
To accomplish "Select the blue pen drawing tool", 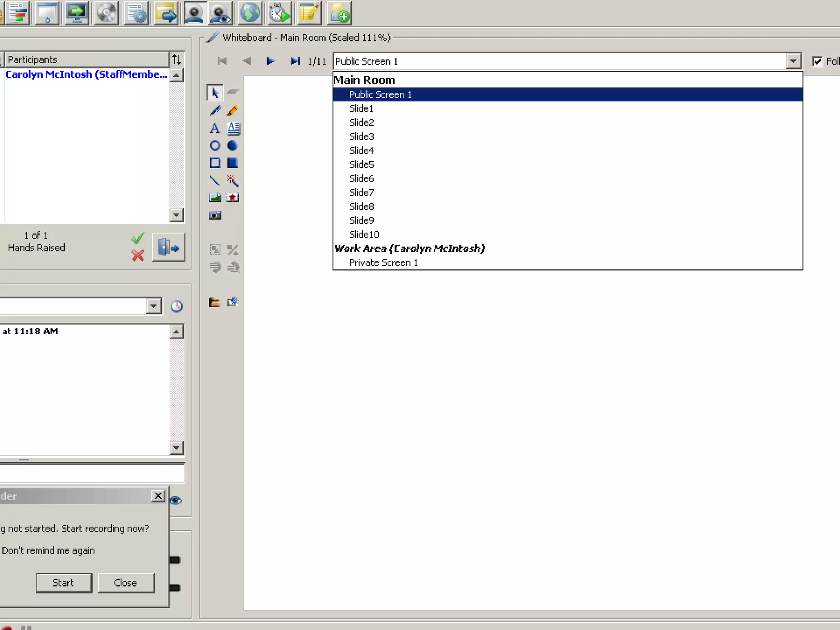I will click(215, 110).
